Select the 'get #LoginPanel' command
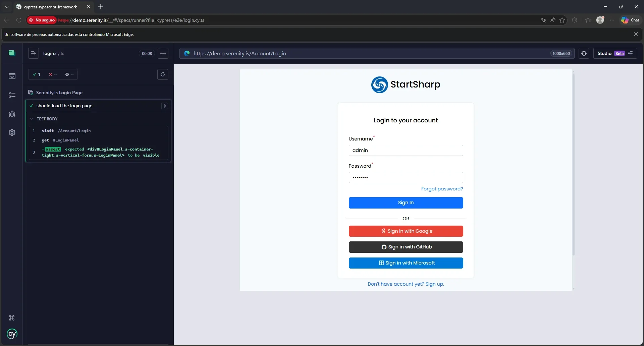 (x=98, y=140)
